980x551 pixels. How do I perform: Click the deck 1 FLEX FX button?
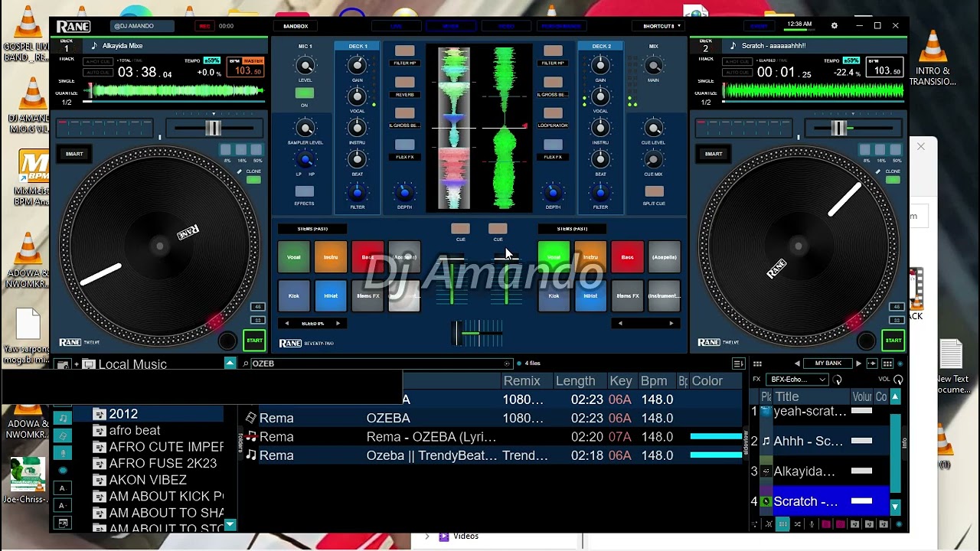404,145
